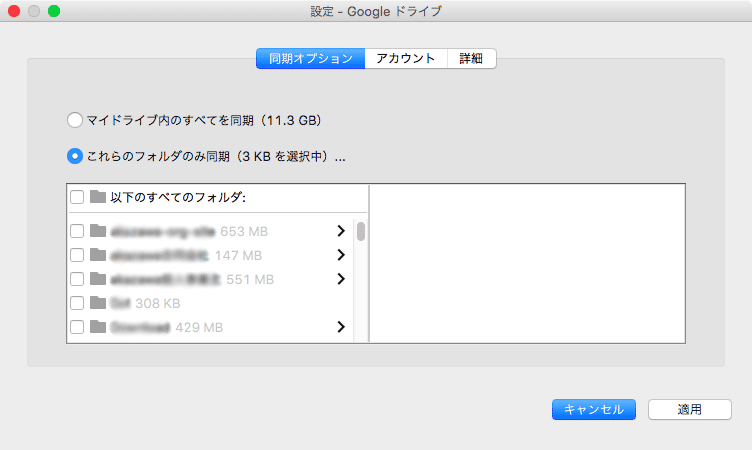752x450 pixels.
Task: Click the 適用 button
Action: click(690, 410)
